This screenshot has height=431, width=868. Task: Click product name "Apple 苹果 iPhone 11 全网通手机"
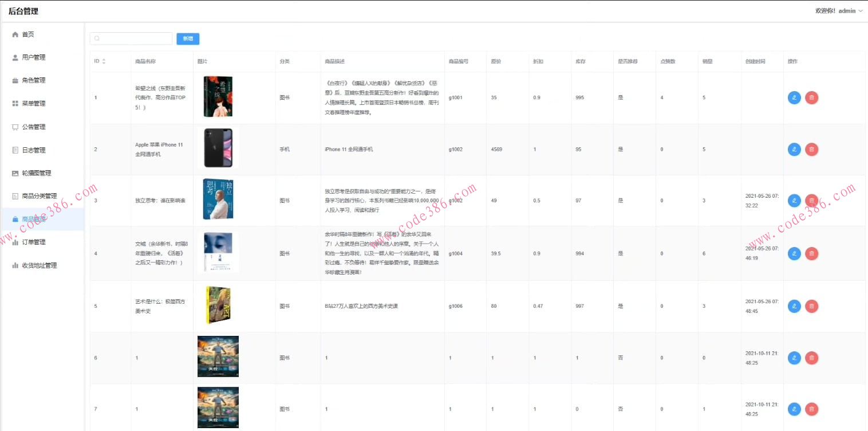point(159,150)
